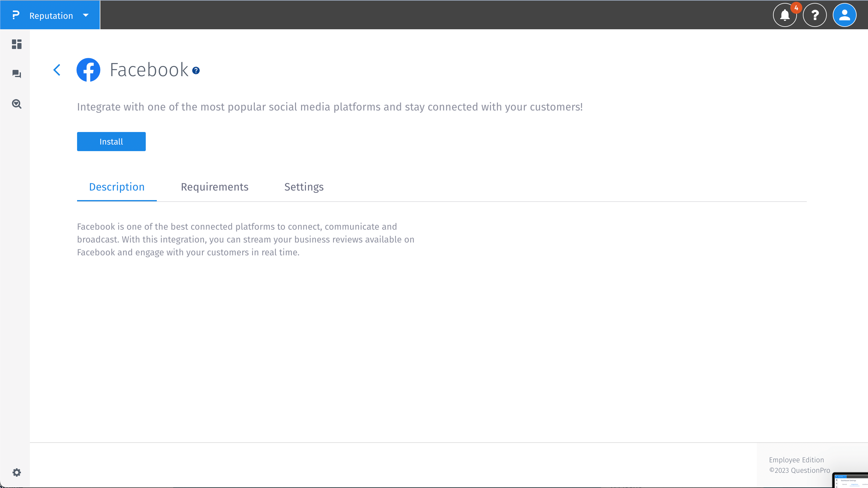Open the user profile avatar

pyautogui.click(x=845, y=15)
